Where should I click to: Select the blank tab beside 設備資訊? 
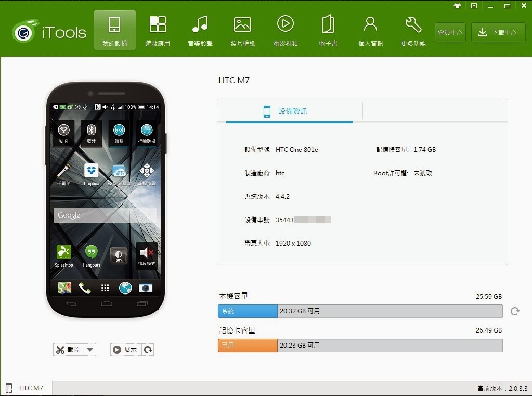[436, 111]
